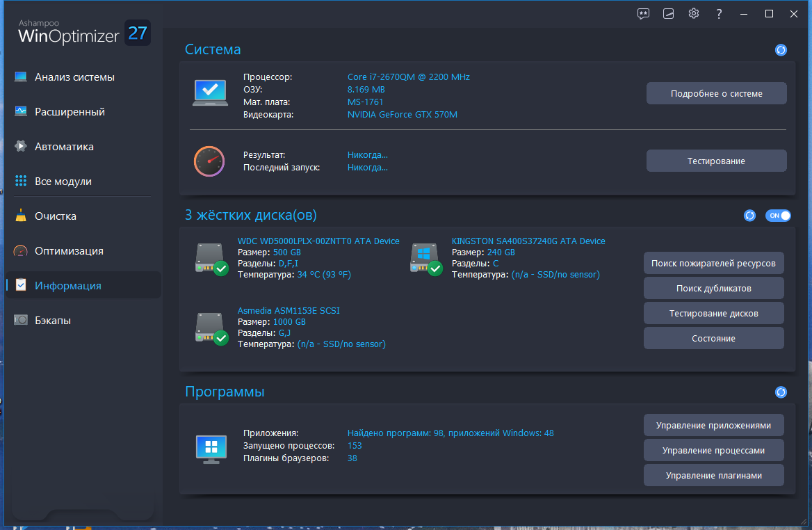Image resolution: width=812 pixels, height=530 pixels.
Task: Click NVIDIA GeForce GTX 570M text
Action: point(403,115)
